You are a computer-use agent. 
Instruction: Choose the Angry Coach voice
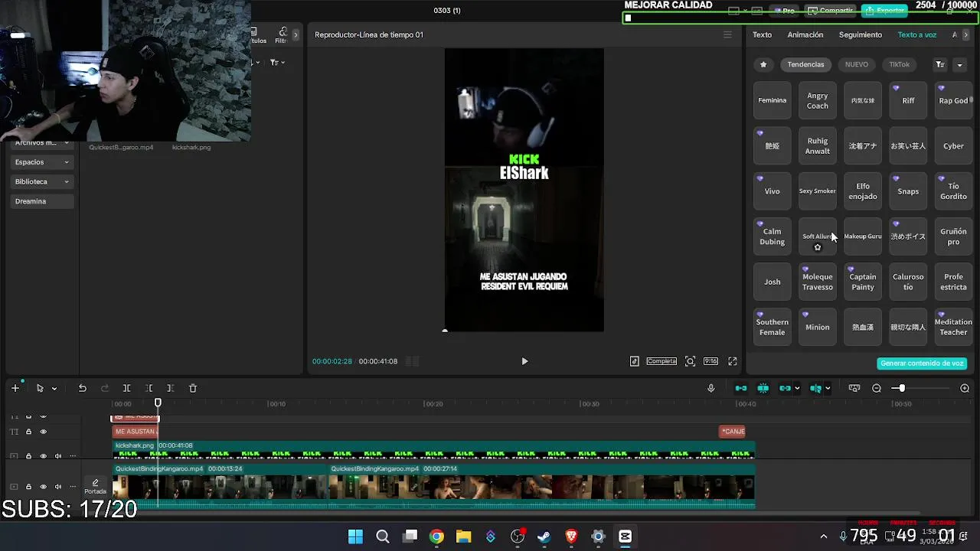(x=817, y=101)
